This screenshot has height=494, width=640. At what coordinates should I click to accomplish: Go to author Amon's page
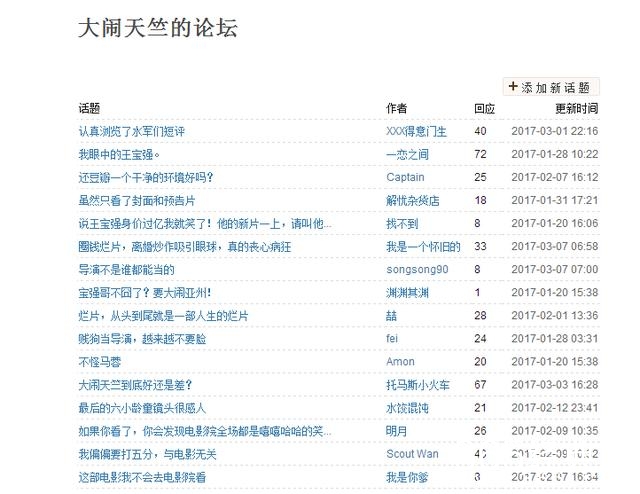(x=400, y=361)
